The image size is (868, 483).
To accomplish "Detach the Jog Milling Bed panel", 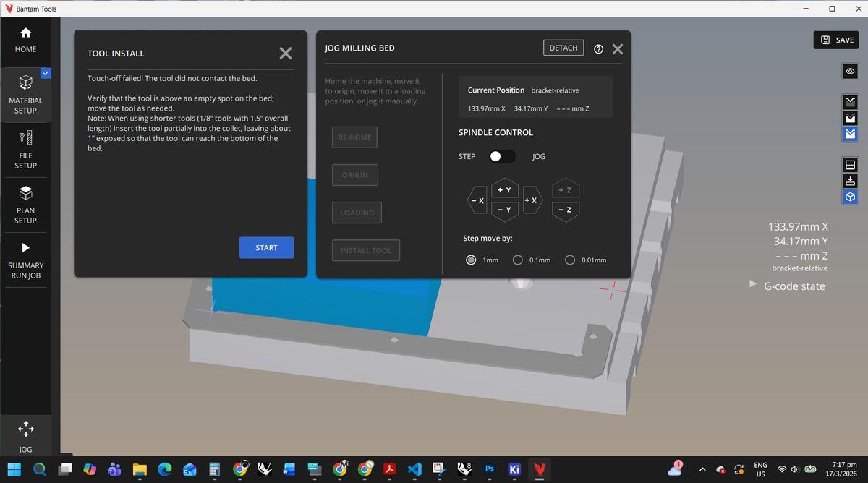I will click(563, 48).
